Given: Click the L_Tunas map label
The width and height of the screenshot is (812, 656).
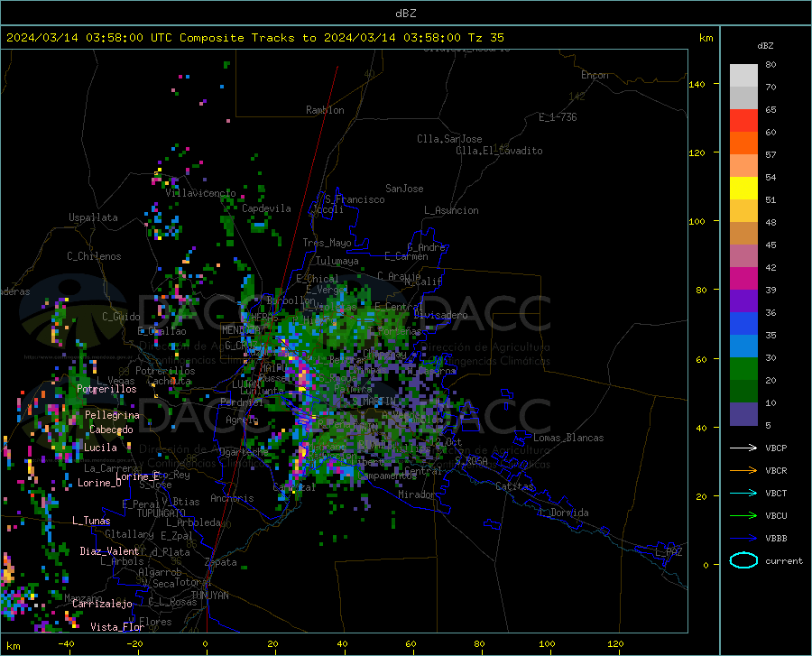Looking at the screenshot, I should coord(91,521).
